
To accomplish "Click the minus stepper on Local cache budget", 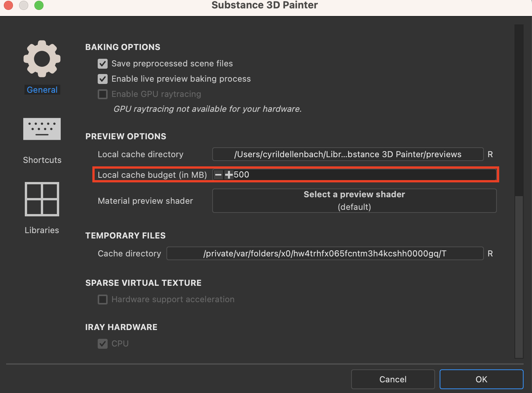I will [218, 174].
